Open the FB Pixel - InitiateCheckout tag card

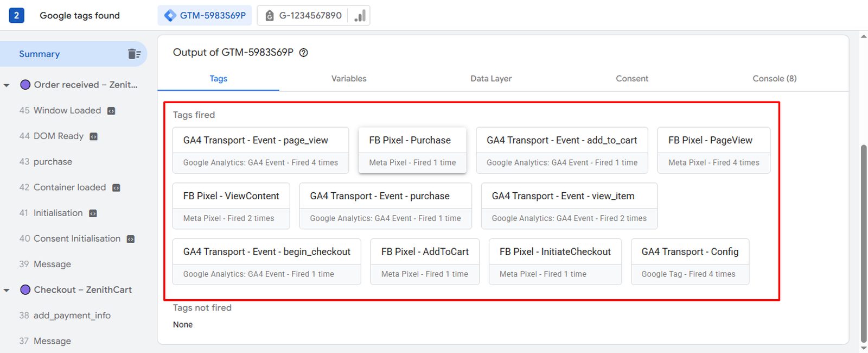(555, 262)
